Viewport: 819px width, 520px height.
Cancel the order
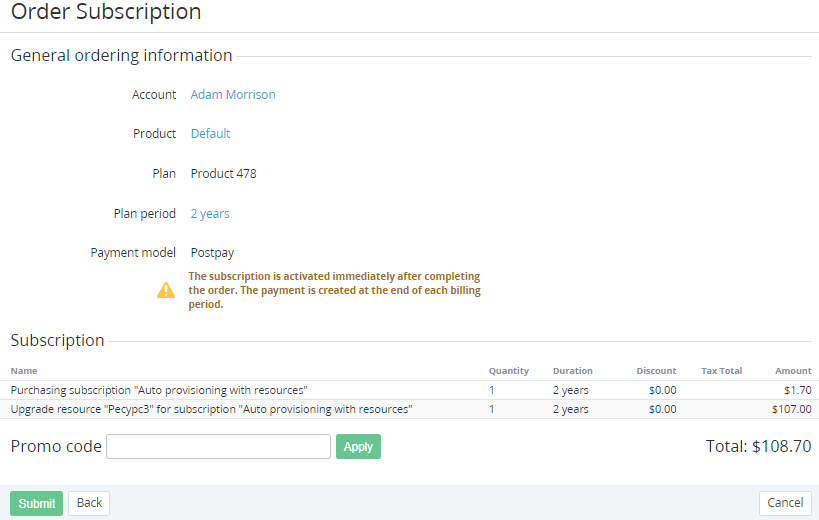[785, 503]
